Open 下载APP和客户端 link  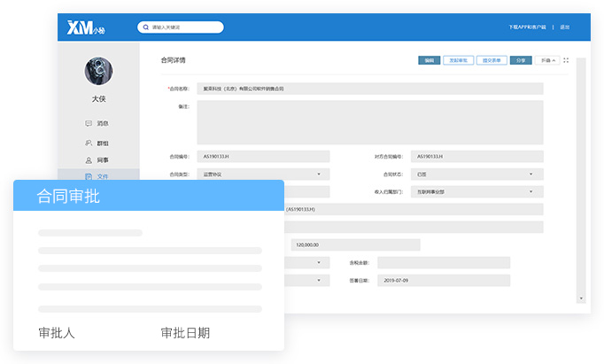(x=527, y=27)
